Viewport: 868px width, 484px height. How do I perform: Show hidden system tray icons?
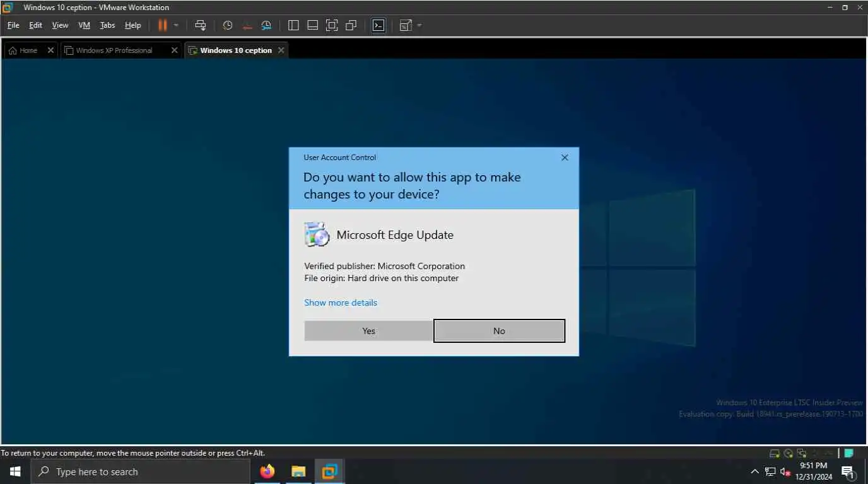click(754, 471)
